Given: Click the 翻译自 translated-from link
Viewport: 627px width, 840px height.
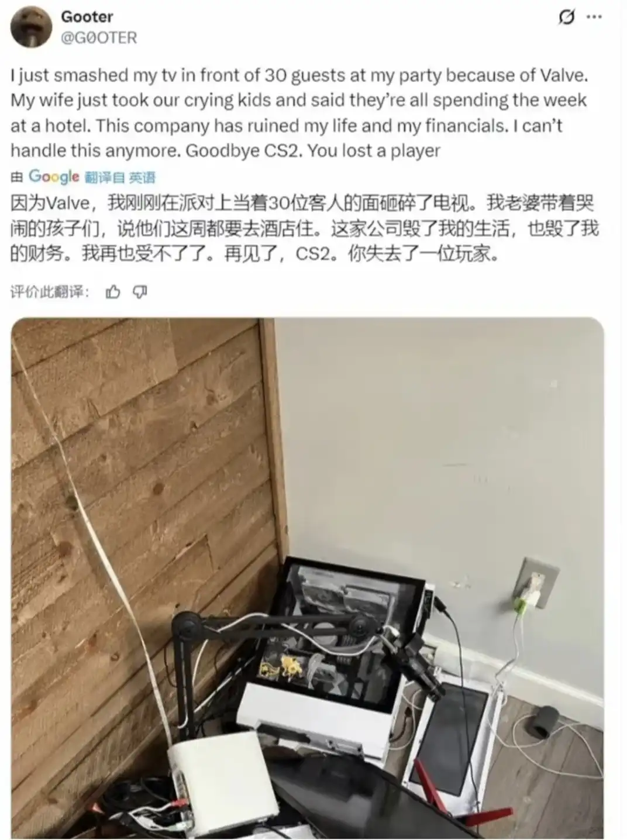Looking at the screenshot, I should (x=105, y=177).
